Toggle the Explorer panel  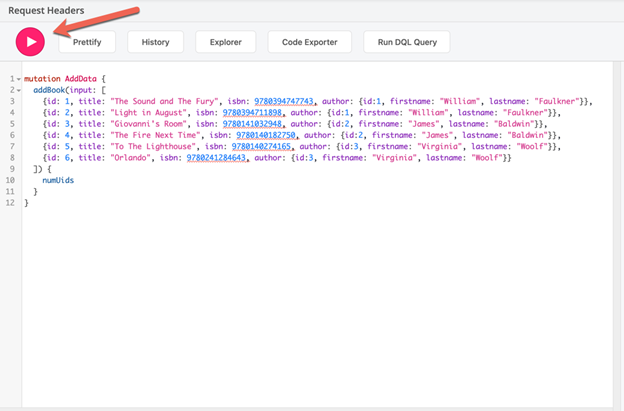226,42
